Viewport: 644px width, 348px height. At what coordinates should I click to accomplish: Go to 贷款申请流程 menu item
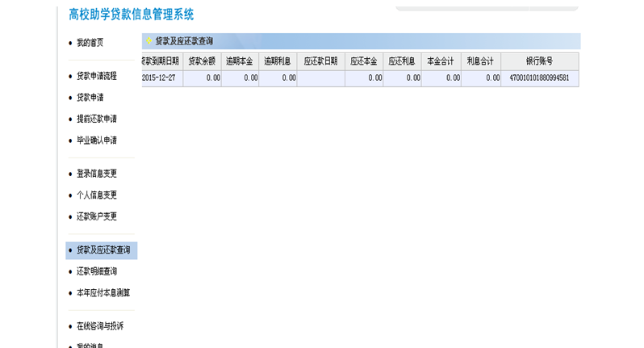tap(96, 76)
